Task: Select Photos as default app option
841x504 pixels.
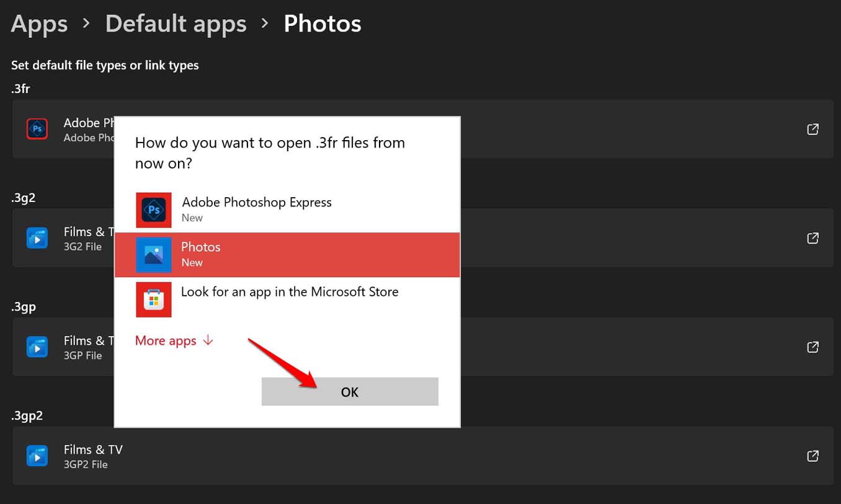Action: [x=287, y=255]
